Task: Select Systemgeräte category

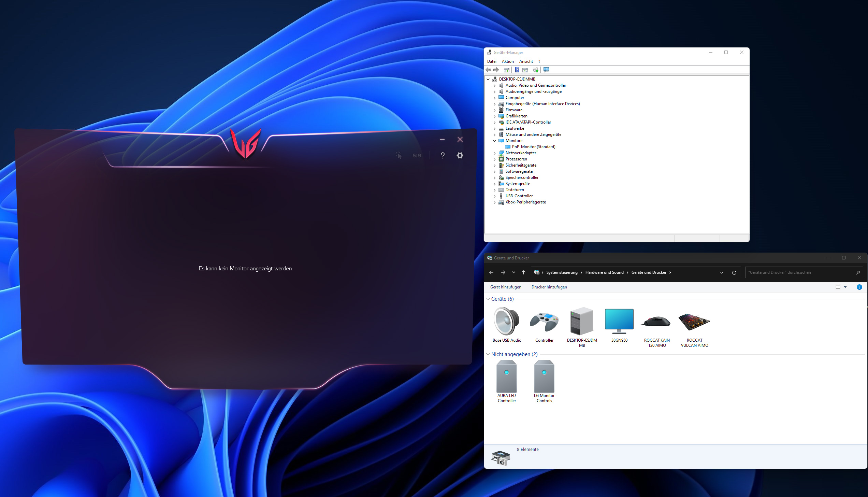Action: coord(518,184)
